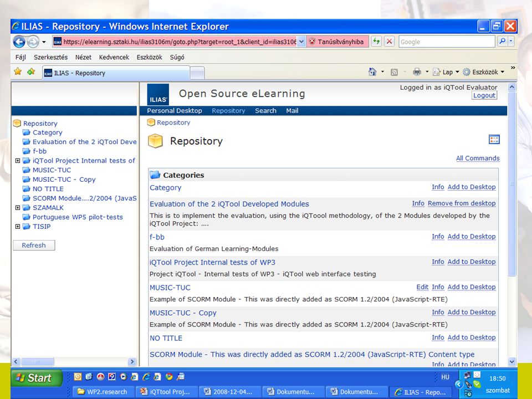532x399 pixels.
Task: Open the Favorites Center star icon
Action: pyautogui.click(x=18, y=71)
